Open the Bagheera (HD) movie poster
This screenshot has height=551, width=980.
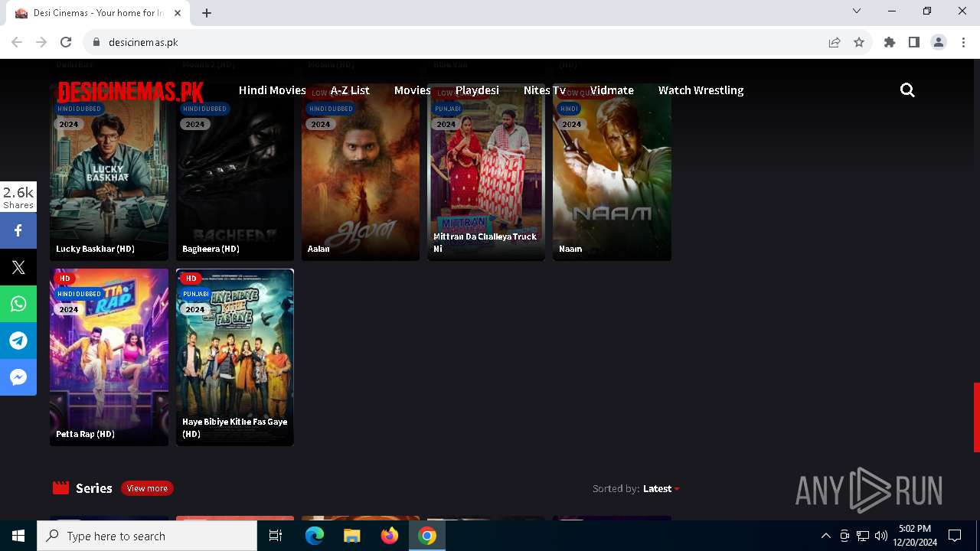click(x=235, y=172)
